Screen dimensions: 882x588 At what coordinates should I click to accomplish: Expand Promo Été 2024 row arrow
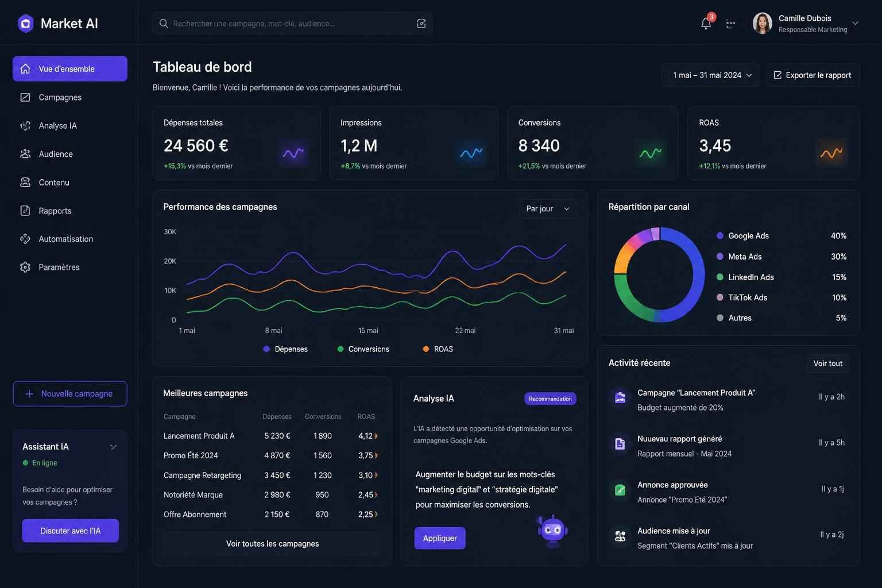pos(376,455)
